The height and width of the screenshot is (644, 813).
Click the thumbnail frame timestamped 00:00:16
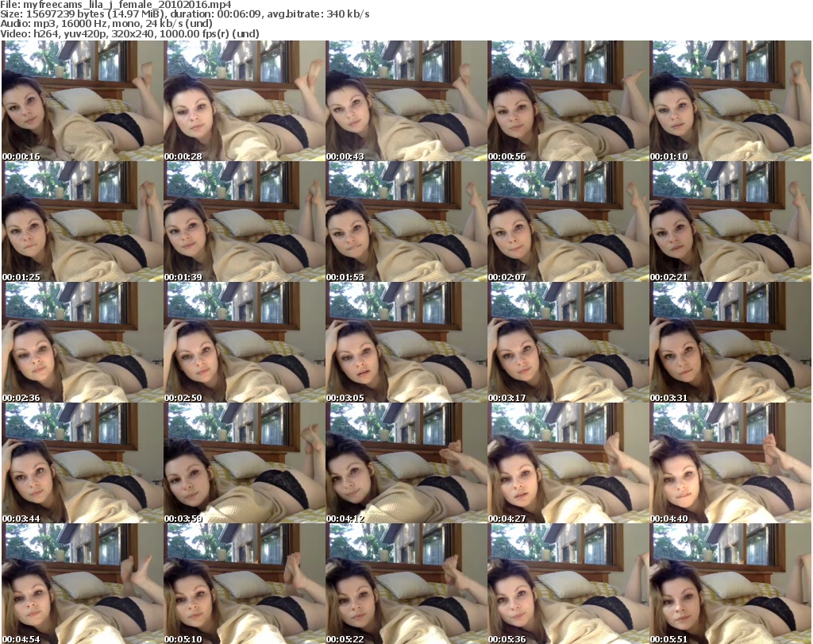click(83, 101)
